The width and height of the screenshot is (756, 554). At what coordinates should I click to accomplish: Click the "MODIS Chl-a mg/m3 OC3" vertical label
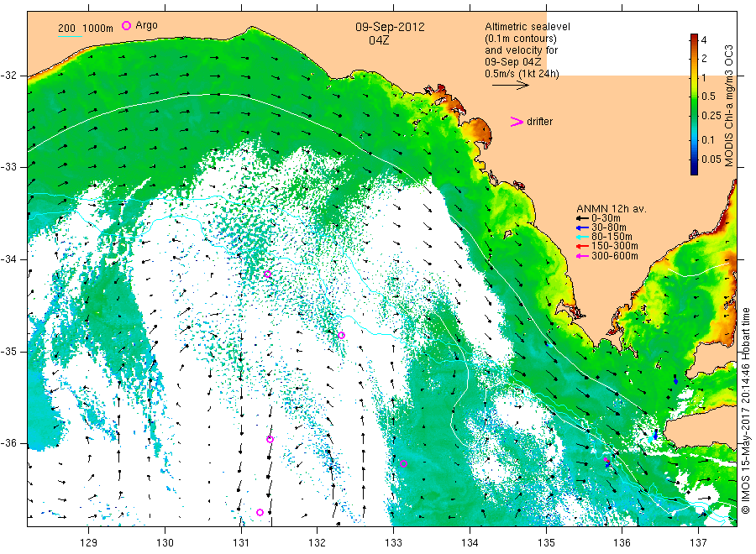point(728,106)
